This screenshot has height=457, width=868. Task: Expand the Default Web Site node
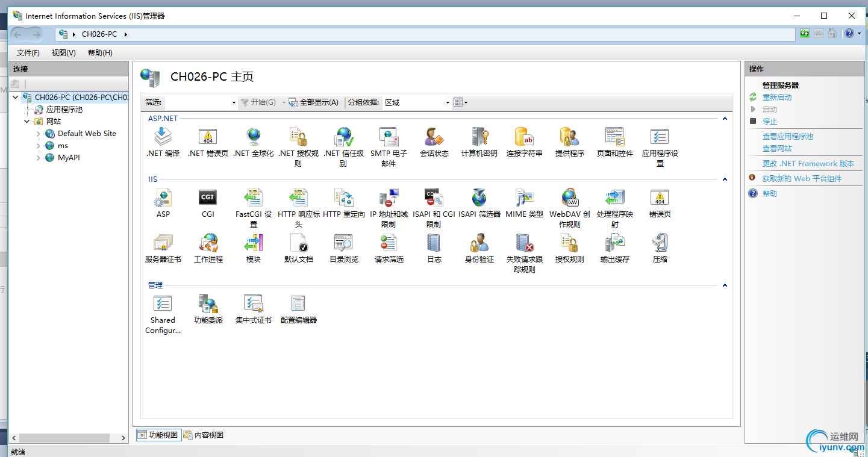(x=39, y=134)
